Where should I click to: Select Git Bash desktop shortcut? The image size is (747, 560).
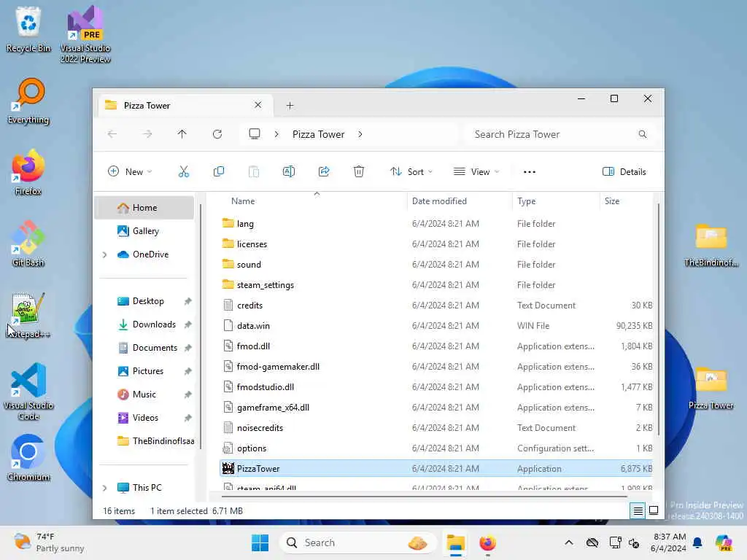click(28, 244)
